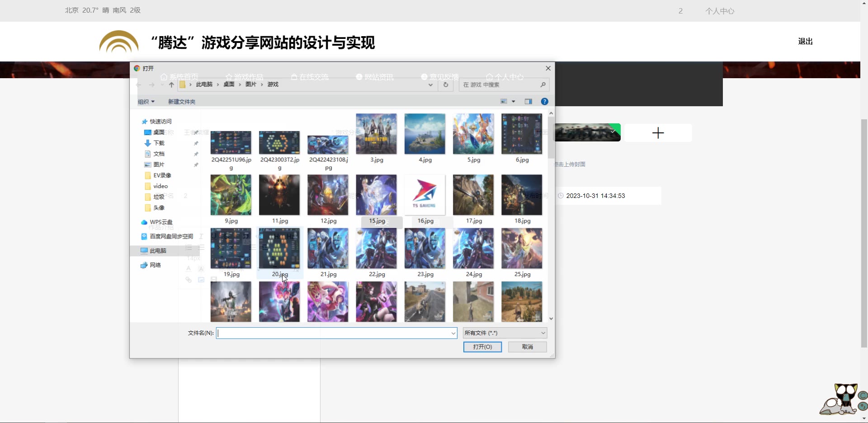Open 头像 folder in sidebar
The width and height of the screenshot is (868, 423).
pyautogui.click(x=154, y=207)
